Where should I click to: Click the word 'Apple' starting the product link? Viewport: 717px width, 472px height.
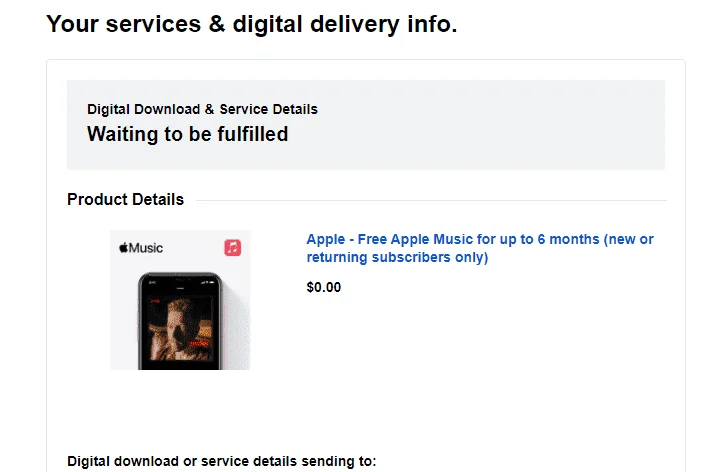pyautogui.click(x=326, y=239)
